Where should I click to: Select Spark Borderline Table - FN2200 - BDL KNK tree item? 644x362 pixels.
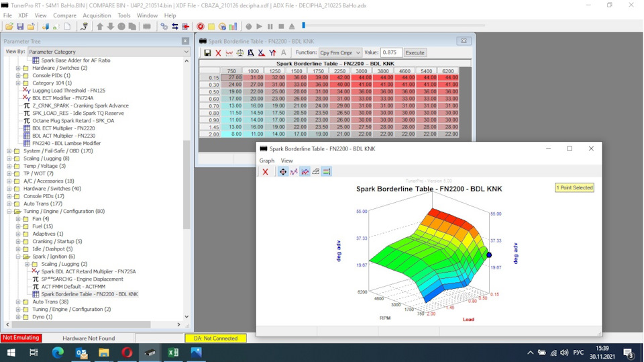(x=89, y=294)
